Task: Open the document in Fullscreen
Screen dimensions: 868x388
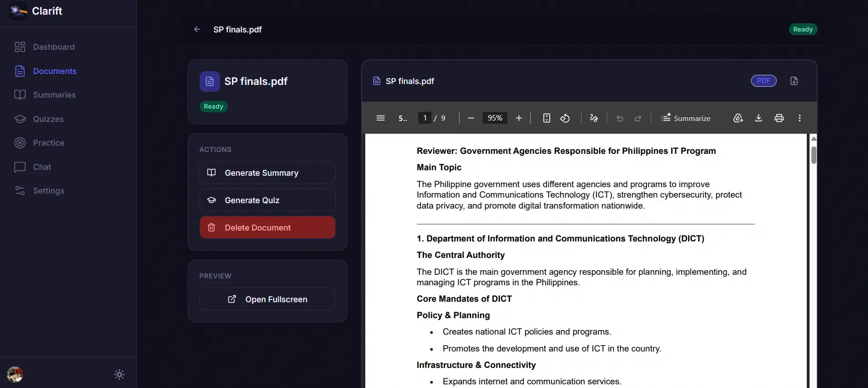Action: (x=268, y=299)
